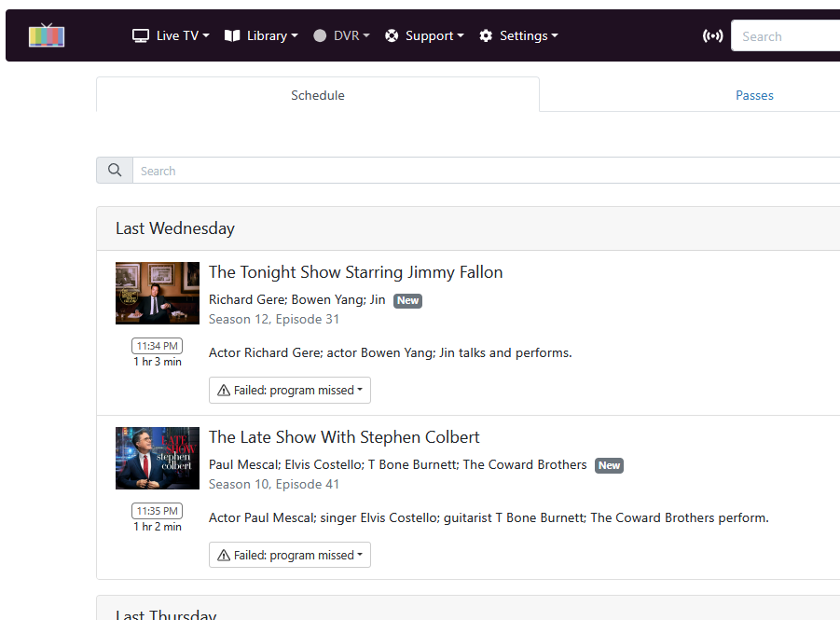Open The Late Show With Stephen Colbert title
Viewport: 840px width, 620px height.
(344, 437)
